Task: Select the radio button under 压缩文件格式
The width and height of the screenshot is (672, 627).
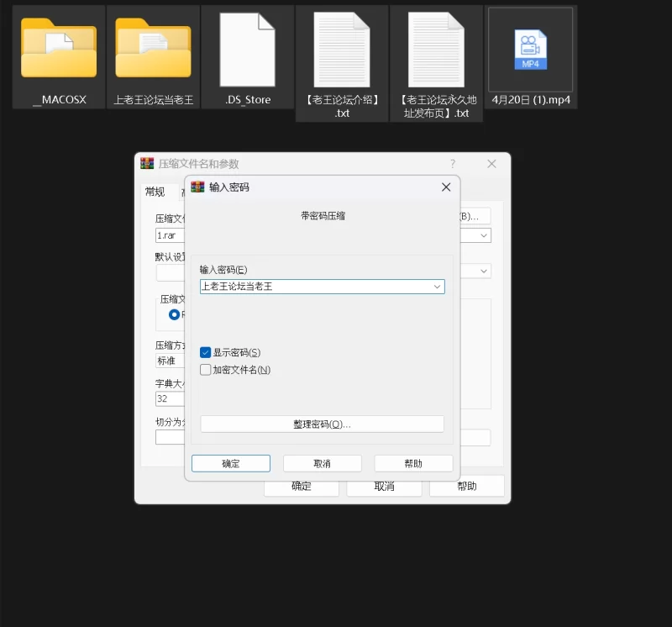Action: 175,314
